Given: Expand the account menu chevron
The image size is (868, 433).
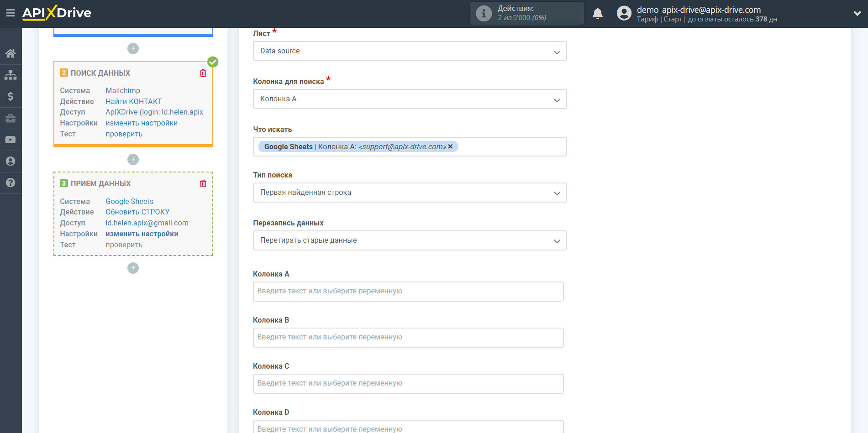Looking at the screenshot, I should click(x=857, y=14).
